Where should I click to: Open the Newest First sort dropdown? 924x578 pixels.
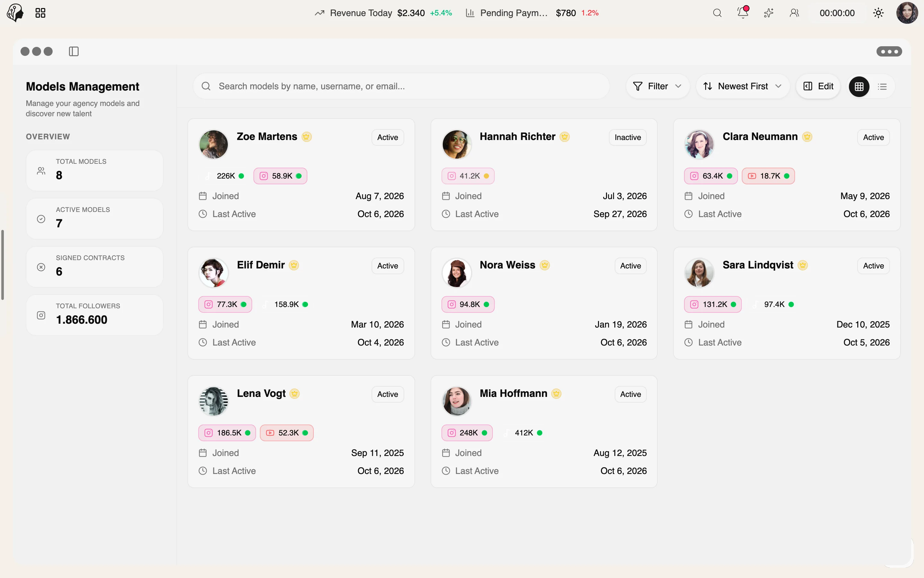tap(742, 86)
